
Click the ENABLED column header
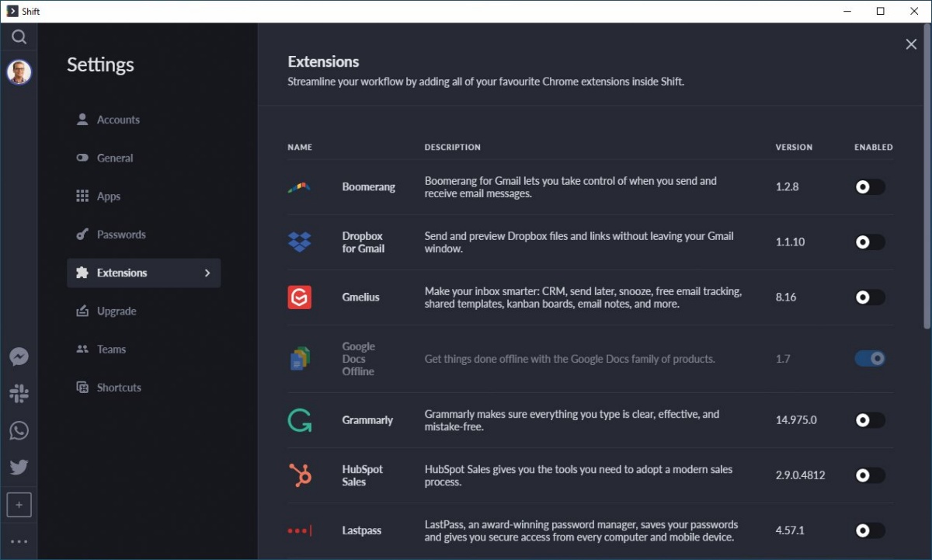(874, 147)
